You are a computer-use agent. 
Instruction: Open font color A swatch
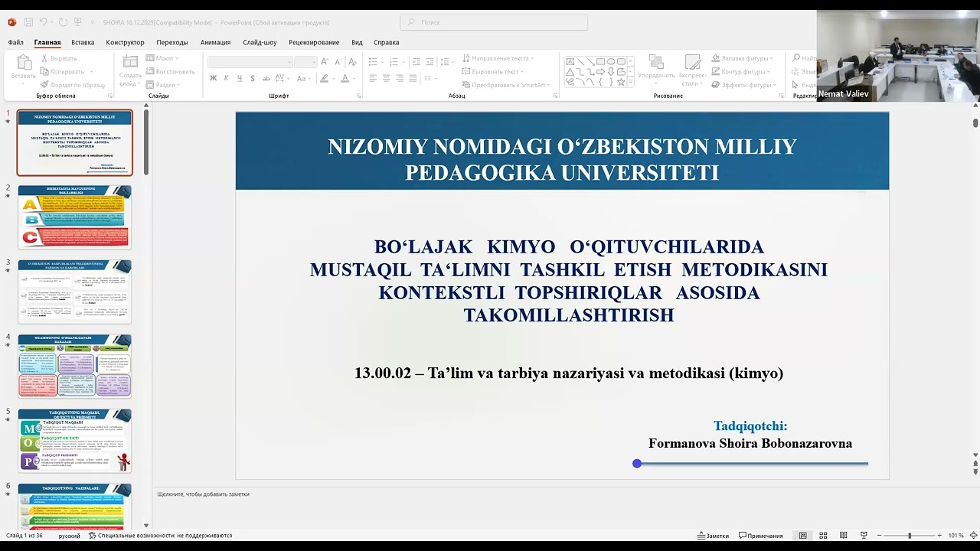[345, 78]
